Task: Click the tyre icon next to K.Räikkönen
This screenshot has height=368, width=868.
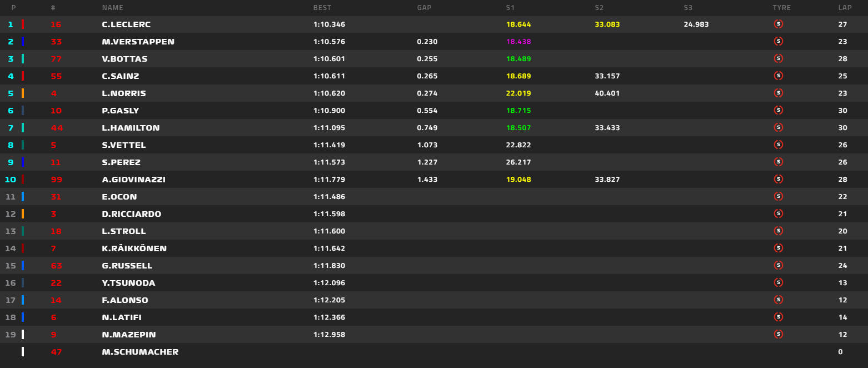Action: pos(778,248)
